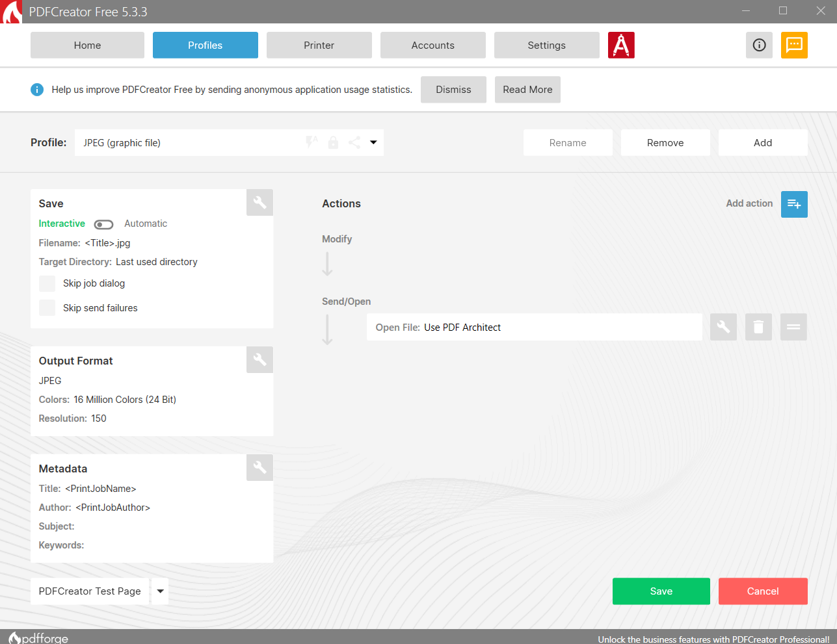
Task: Expand the reorder menu icon beside the trash button
Action: [793, 327]
